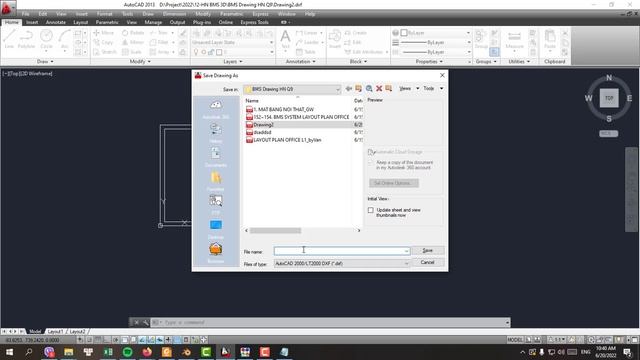Open History location in dialog sidebar
The width and height of the screenshot is (640, 360).
pyautogui.click(x=216, y=133)
